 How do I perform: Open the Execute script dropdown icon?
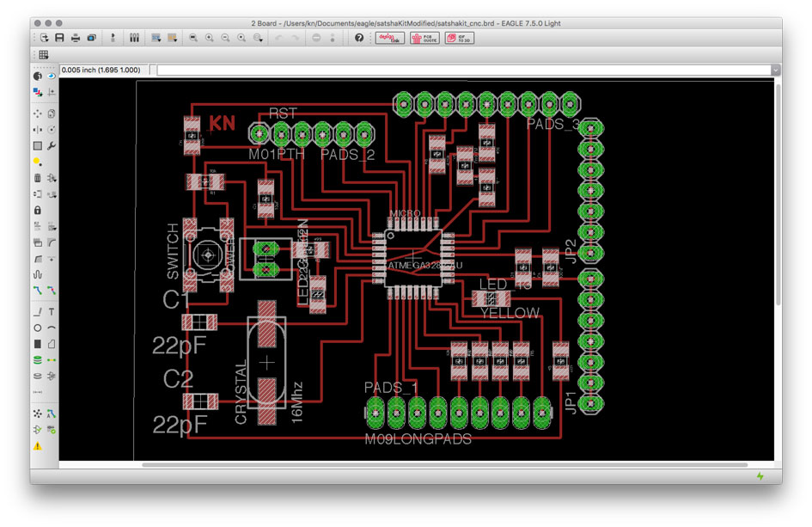(156, 38)
